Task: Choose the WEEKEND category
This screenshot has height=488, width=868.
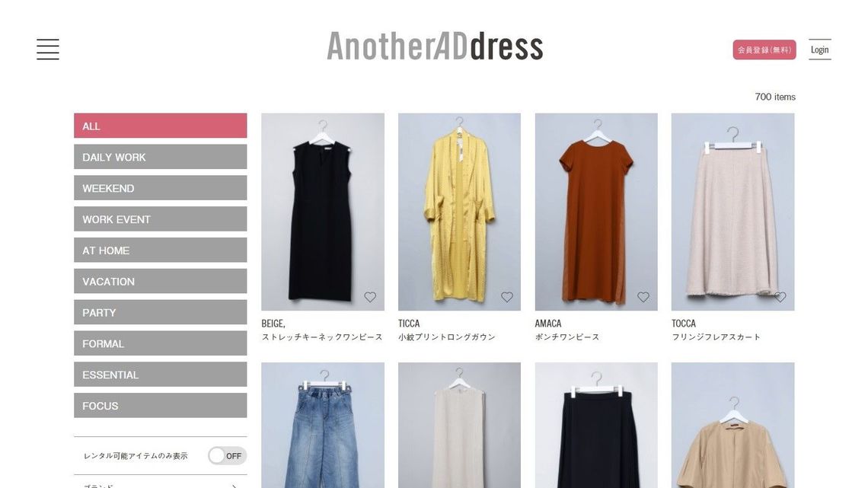Action: pos(161,187)
